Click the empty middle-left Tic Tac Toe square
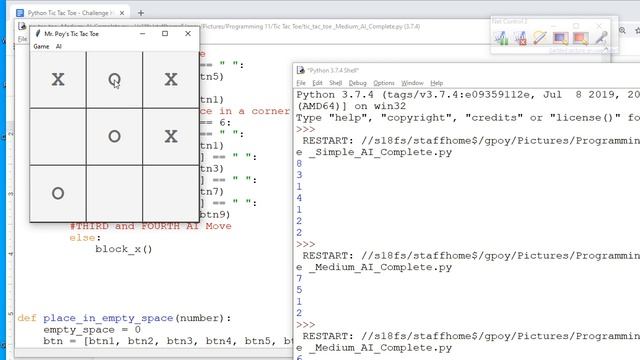 coord(58,136)
